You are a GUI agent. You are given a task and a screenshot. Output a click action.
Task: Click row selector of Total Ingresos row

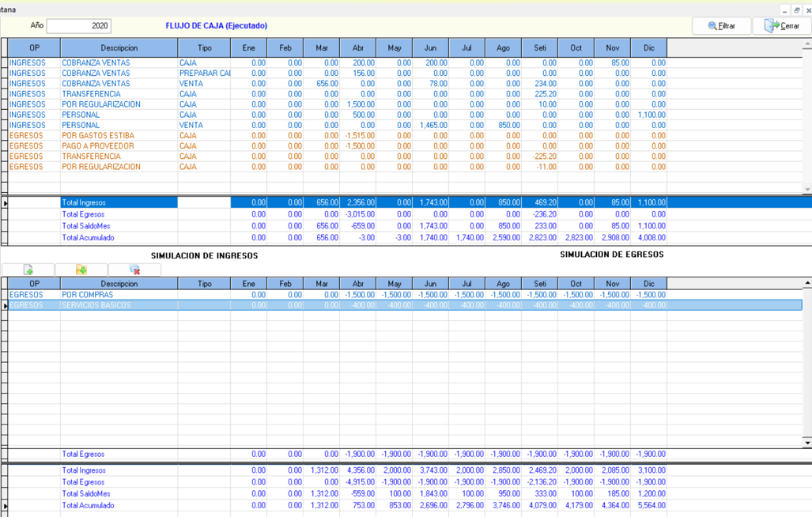click(5, 202)
